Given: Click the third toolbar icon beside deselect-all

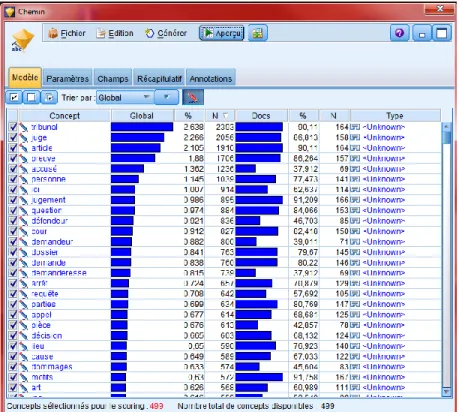Looking at the screenshot, I should pos(49,97).
